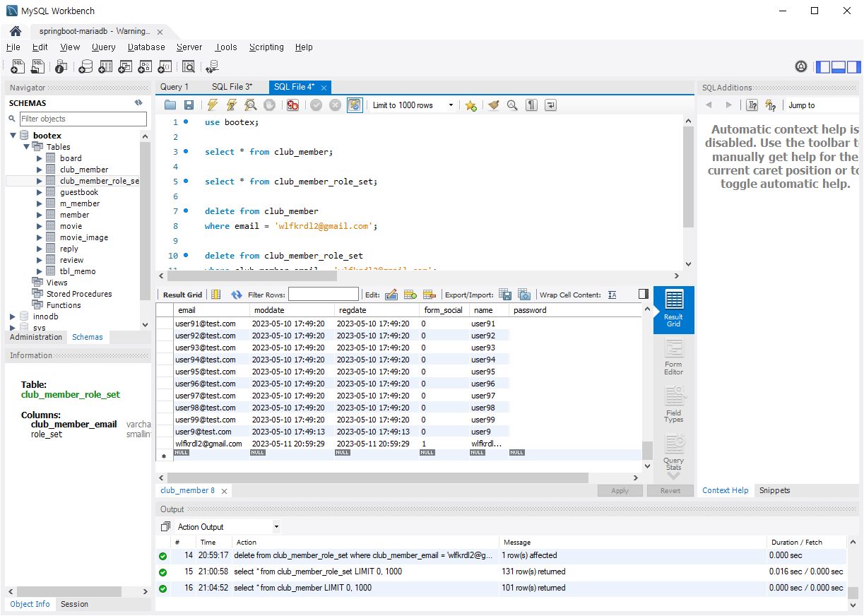Export the recordset to an external file
This screenshot has width=864, height=616.
[505, 295]
